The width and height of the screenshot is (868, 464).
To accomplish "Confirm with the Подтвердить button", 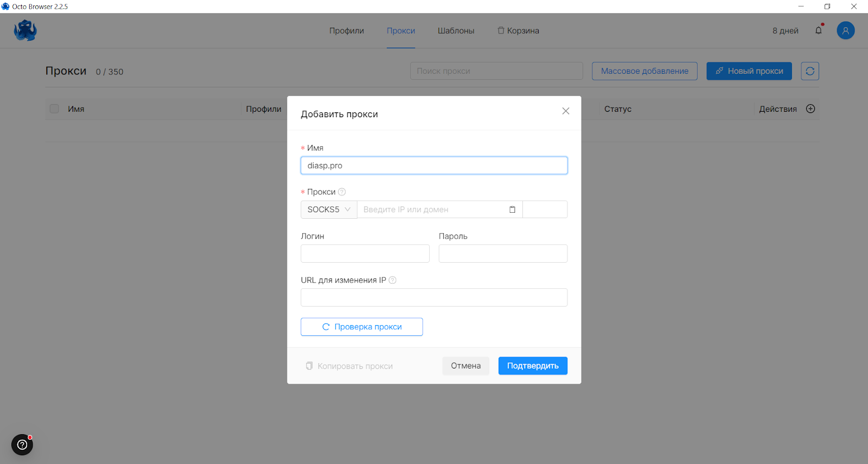I will (x=533, y=366).
